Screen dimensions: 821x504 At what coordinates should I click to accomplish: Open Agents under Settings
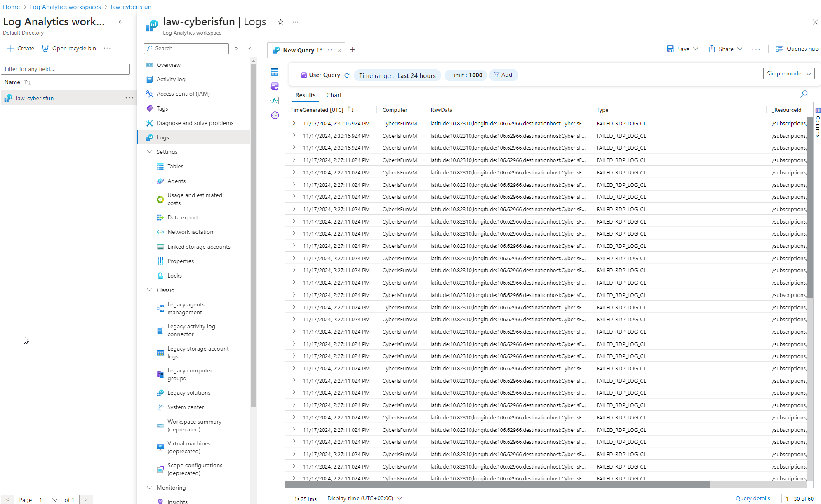pyautogui.click(x=176, y=181)
